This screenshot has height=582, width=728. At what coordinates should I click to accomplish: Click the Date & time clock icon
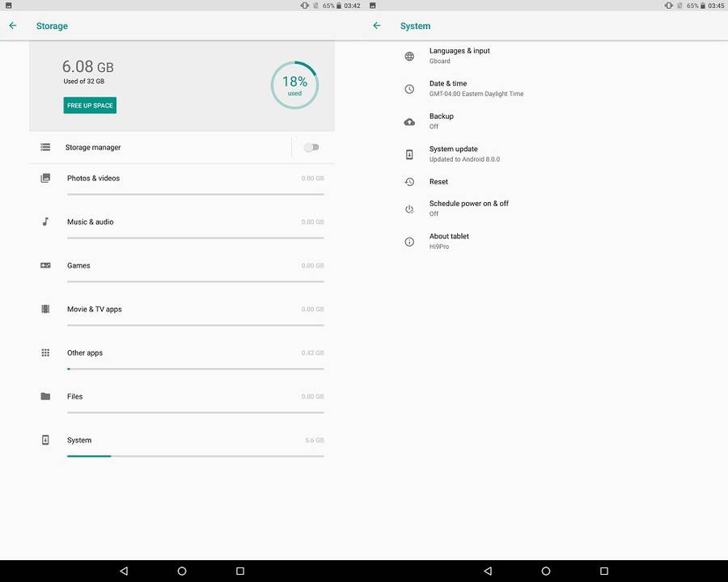pos(409,89)
